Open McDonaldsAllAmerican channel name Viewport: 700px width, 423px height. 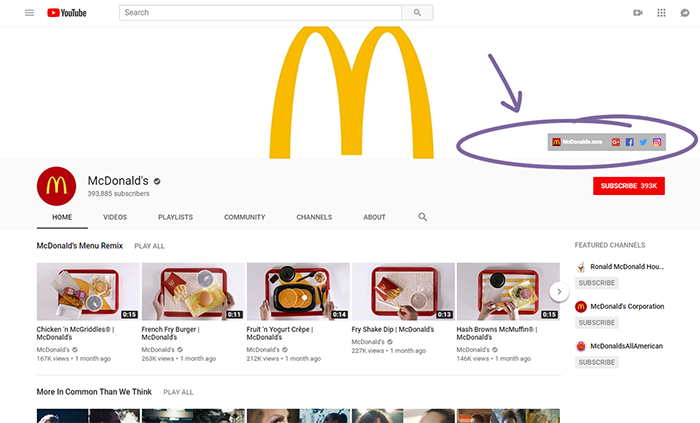point(626,346)
